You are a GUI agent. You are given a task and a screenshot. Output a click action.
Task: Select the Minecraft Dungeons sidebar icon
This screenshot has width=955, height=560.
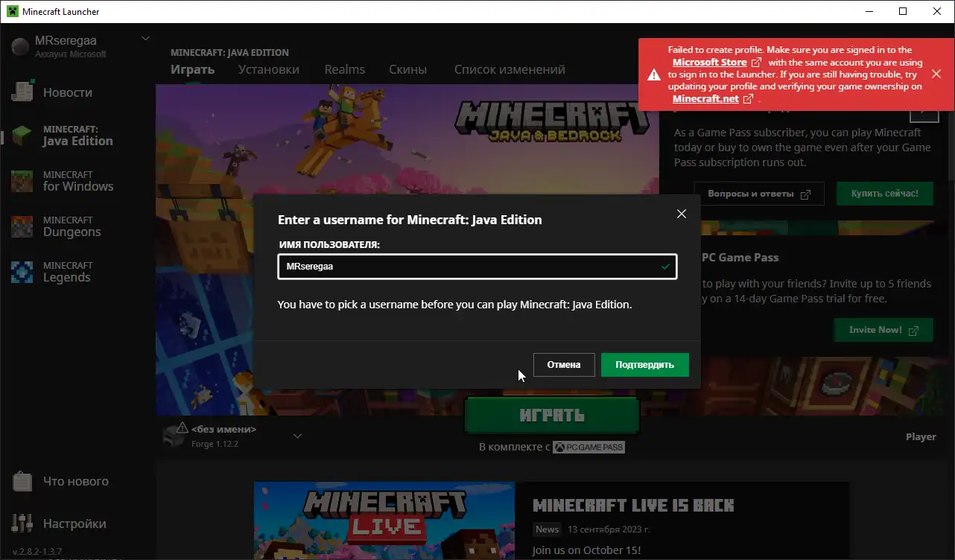23,226
